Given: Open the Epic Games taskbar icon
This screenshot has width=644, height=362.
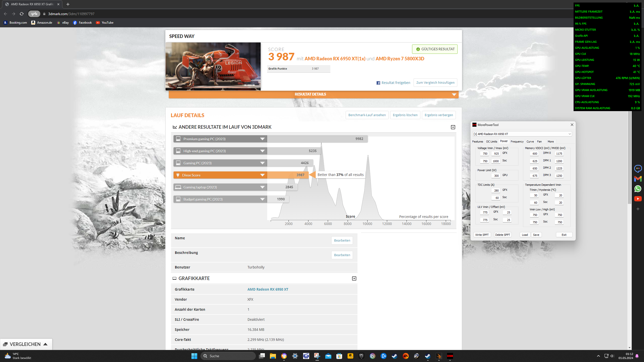Looking at the screenshot, I should 361,356.
